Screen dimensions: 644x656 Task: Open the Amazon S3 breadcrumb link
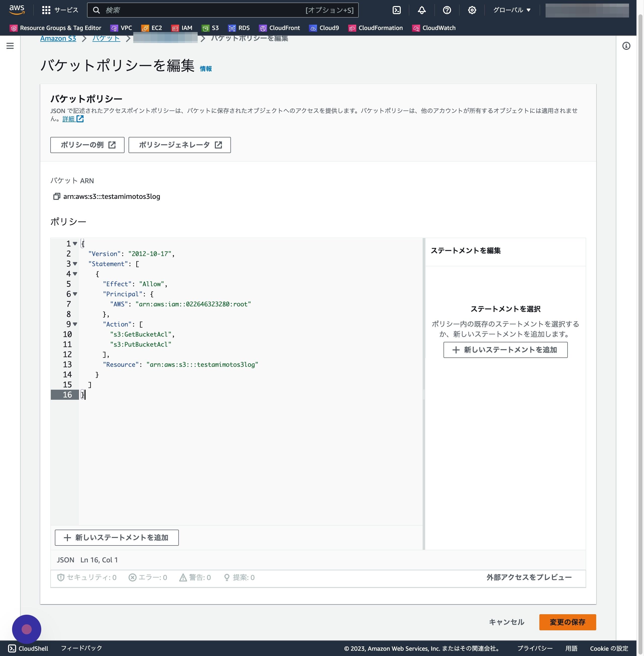click(x=58, y=38)
